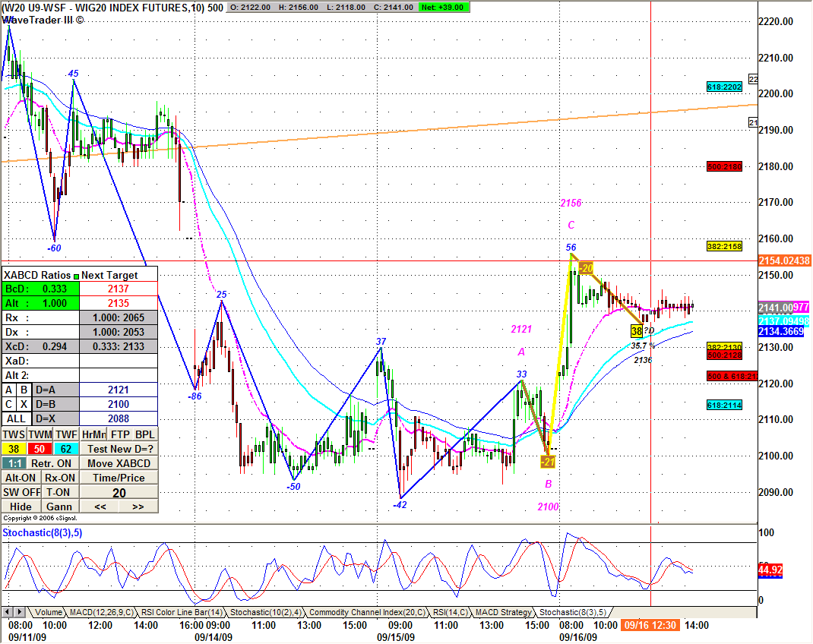The image size is (813, 644).
Task: Click the TWS button in XABCD panel
Action: pos(14,434)
